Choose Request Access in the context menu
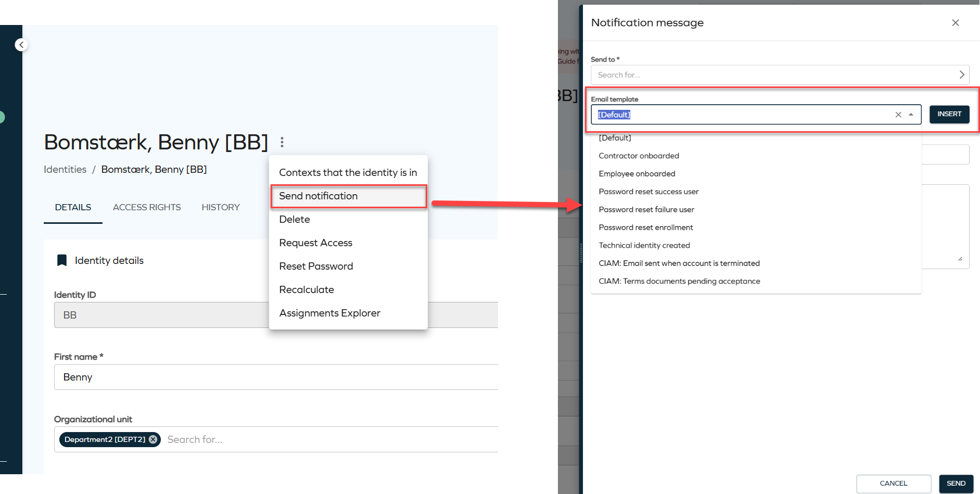Viewport: 980px width, 494px height. click(x=315, y=243)
